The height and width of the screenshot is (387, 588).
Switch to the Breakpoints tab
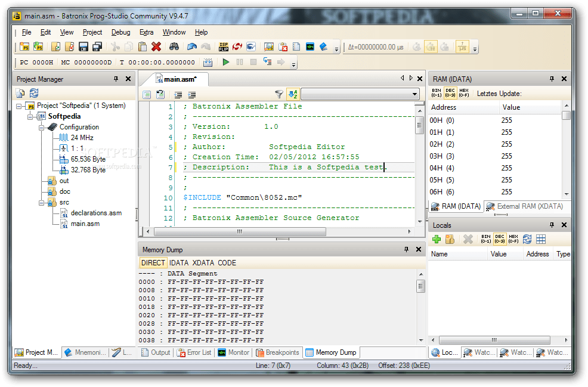(278, 352)
